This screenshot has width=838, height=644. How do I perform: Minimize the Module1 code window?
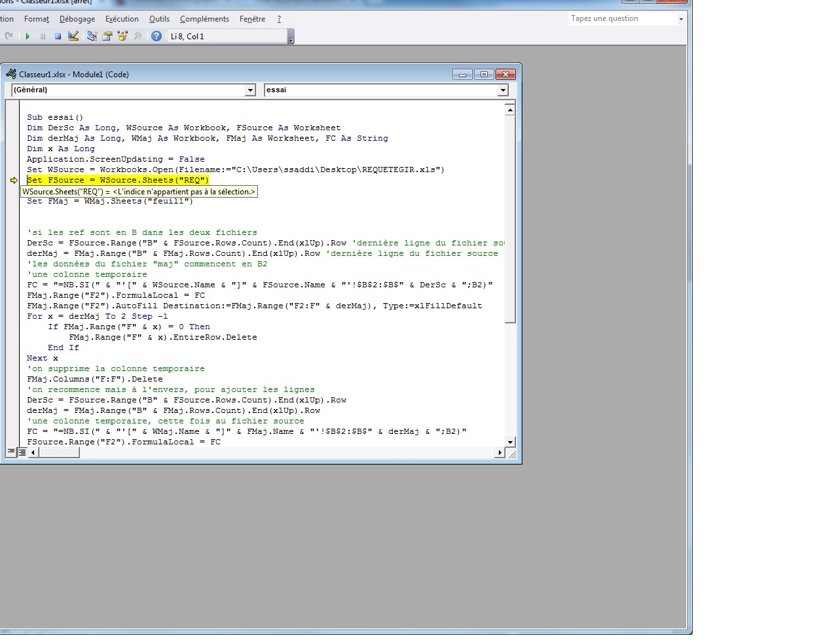(x=462, y=75)
